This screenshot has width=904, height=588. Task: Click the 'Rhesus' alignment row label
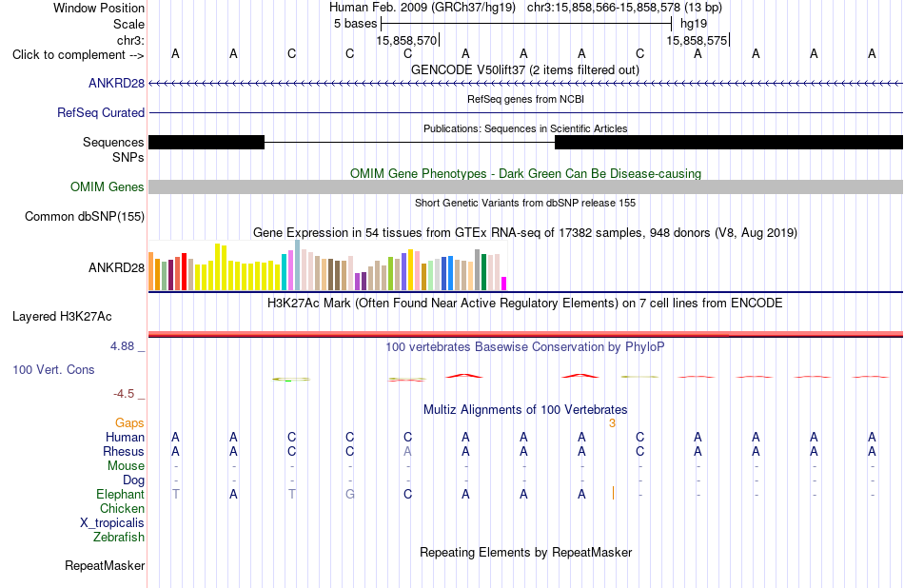tap(124, 451)
